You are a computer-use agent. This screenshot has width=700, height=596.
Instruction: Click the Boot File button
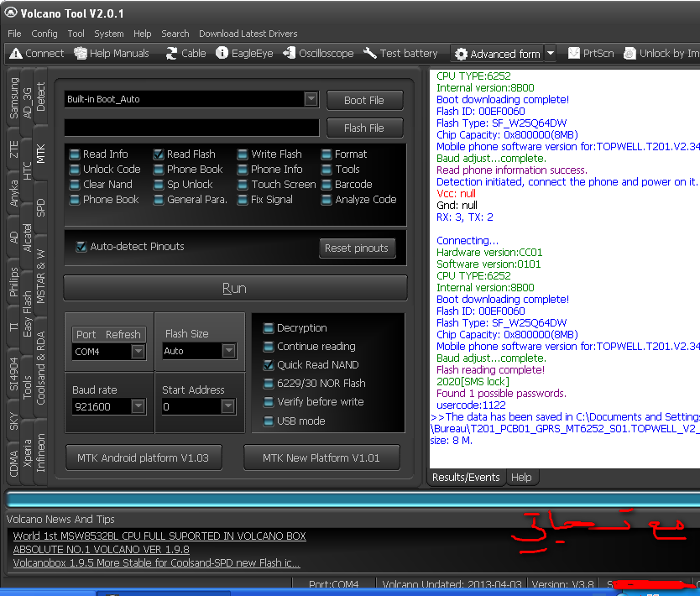coord(364,101)
